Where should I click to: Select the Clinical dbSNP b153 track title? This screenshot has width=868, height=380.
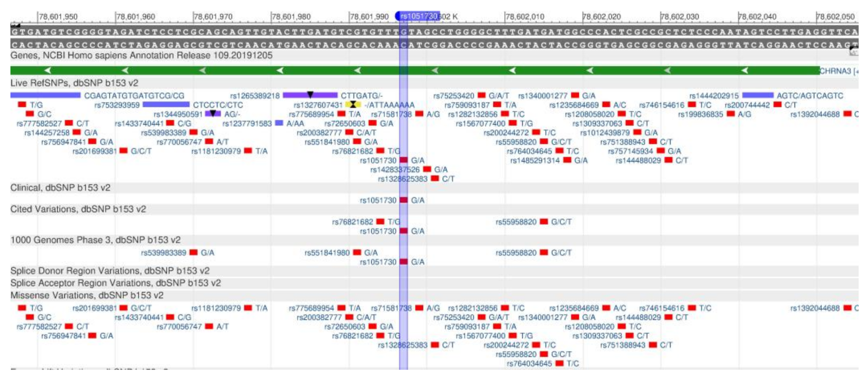tap(60, 187)
